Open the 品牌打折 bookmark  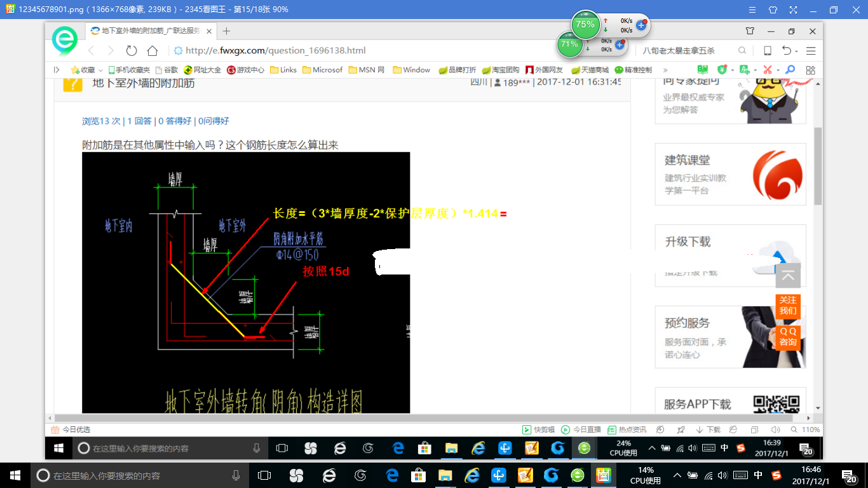(x=458, y=70)
